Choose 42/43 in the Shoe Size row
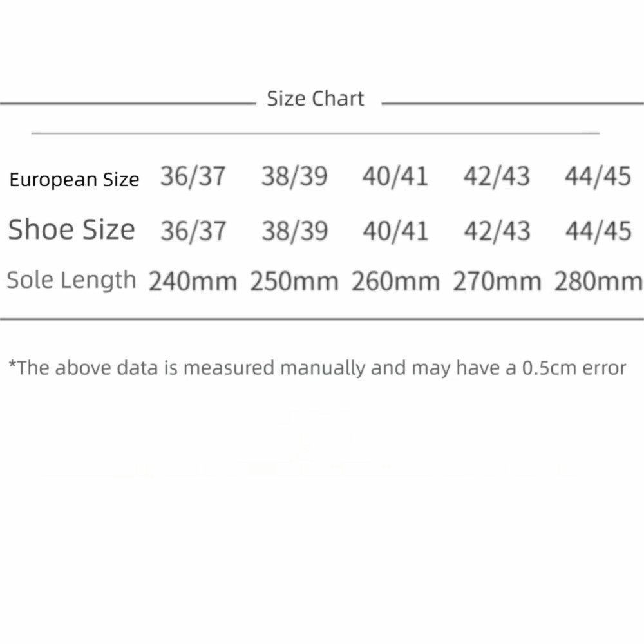This screenshot has height=644, width=644. coord(497,231)
